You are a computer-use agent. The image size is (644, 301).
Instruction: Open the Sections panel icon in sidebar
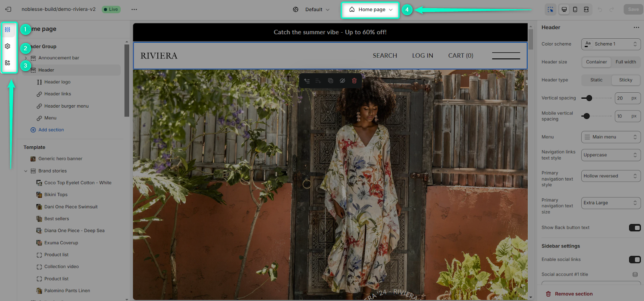8,30
